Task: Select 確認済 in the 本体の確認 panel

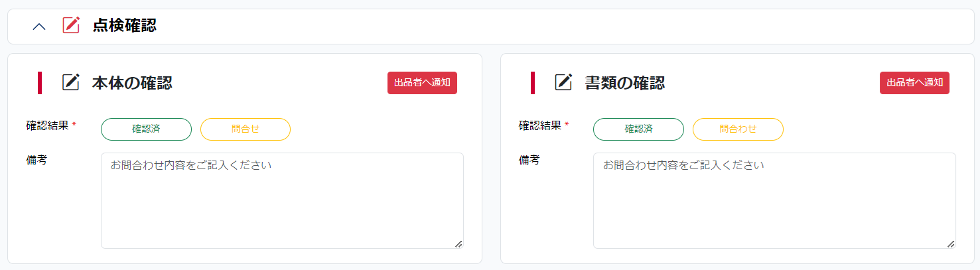Action: tap(146, 129)
